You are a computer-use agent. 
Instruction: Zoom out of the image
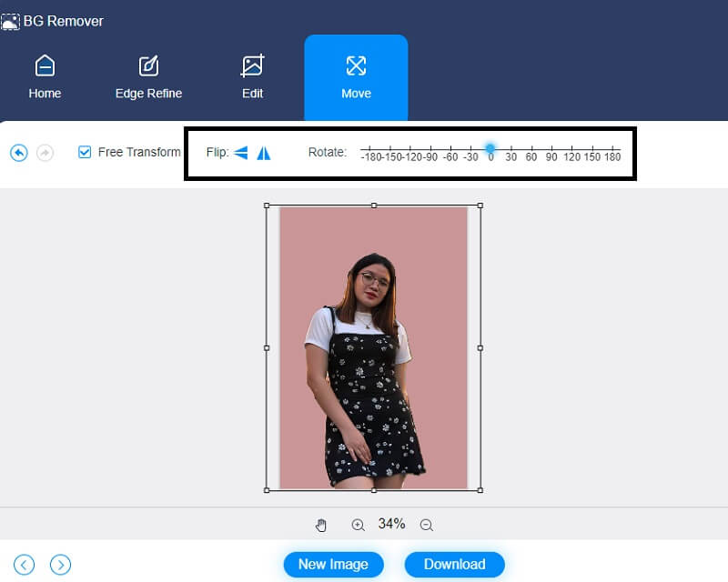pyautogui.click(x=427, y=524)
